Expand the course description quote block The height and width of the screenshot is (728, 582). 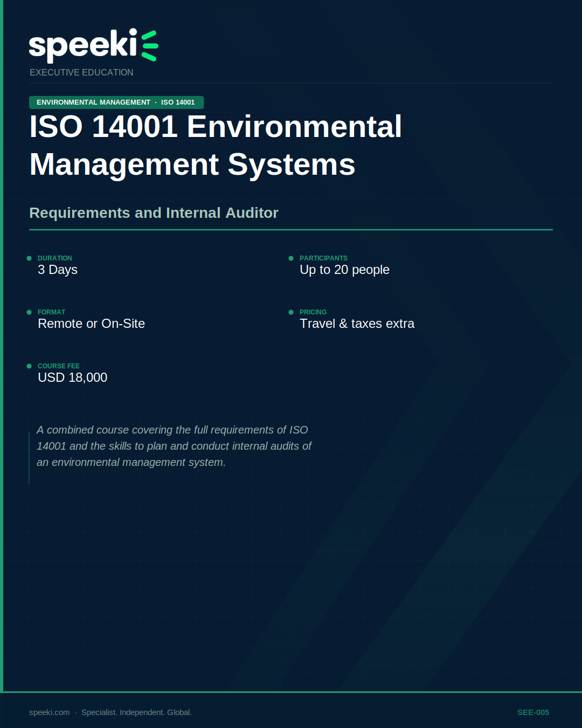[172, 446]
